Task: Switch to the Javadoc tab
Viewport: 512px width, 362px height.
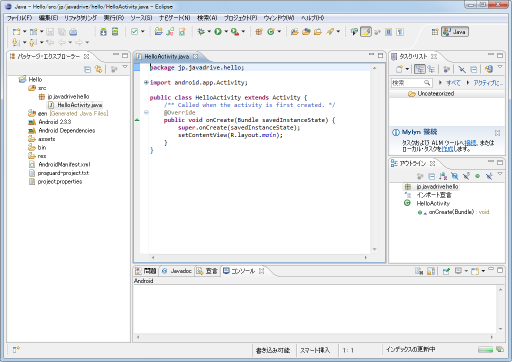Action: pyautogui.click(x=177, y=271)
